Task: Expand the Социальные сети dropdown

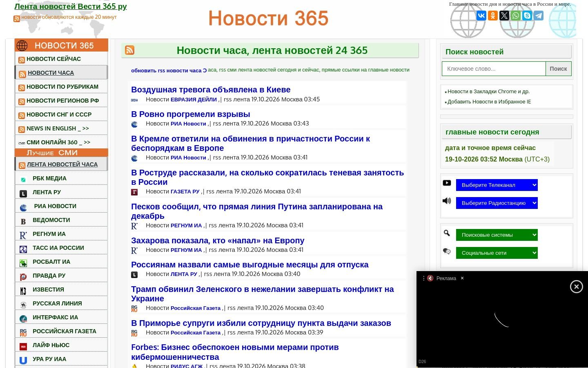Action: [497, 253]
